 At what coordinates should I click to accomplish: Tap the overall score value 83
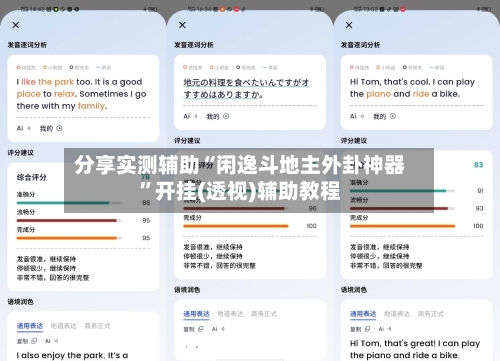(478, 165)
